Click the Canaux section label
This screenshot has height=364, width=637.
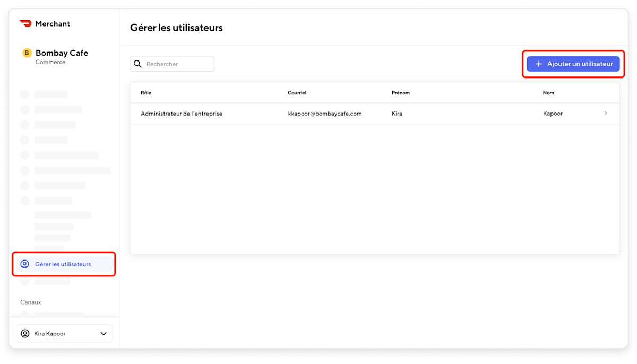pyautogui.click(x=30, y=302)
